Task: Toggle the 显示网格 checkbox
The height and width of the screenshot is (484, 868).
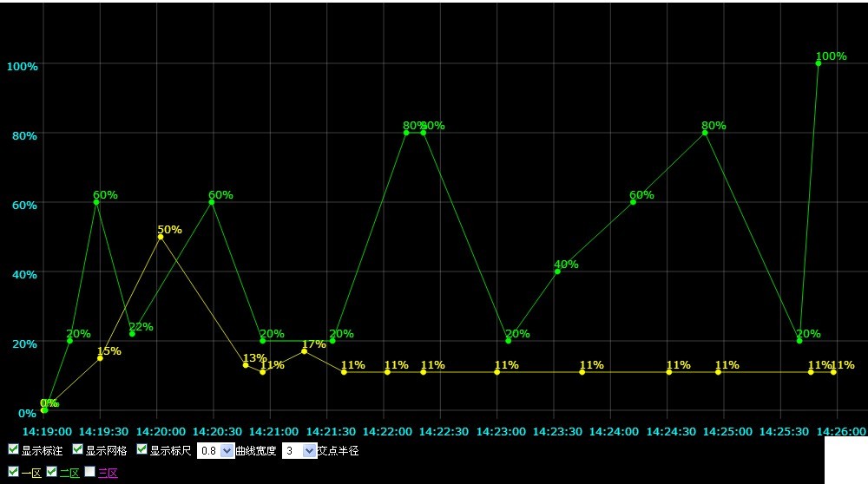Action: point(77,449)
